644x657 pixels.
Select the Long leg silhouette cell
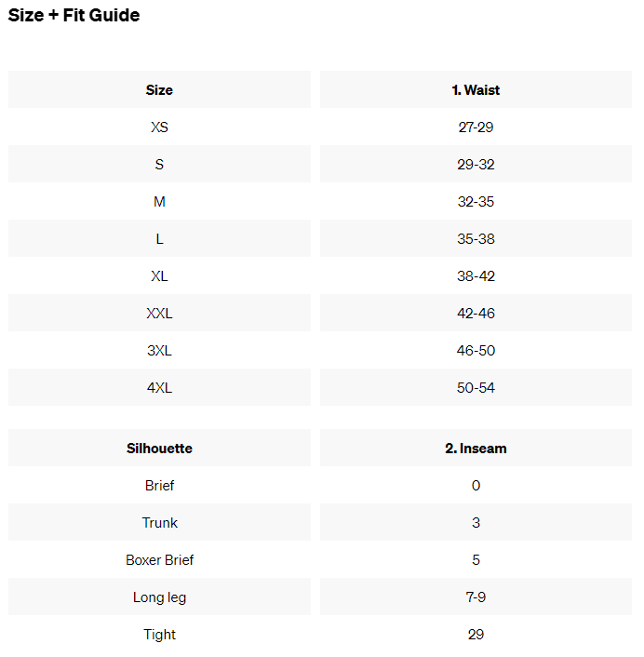[x=159, y=597]
